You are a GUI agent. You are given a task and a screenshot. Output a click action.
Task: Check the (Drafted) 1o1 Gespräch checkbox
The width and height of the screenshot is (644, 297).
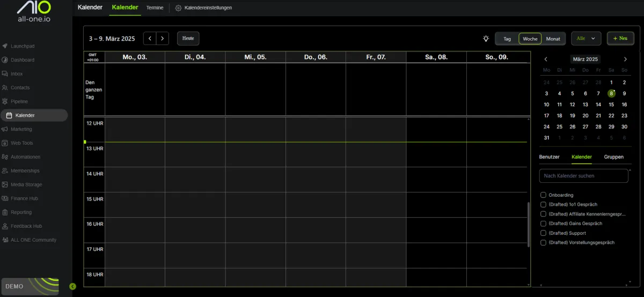(x=543, y=205)
